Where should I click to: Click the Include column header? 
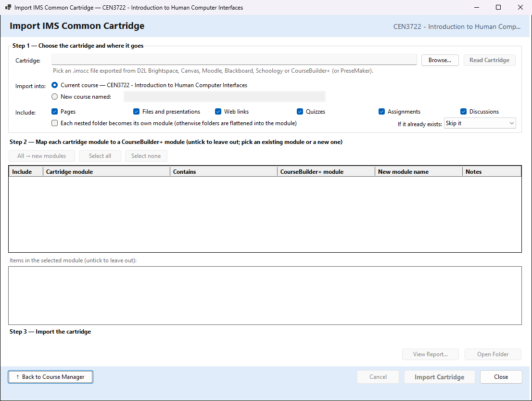tap(26, 171)
